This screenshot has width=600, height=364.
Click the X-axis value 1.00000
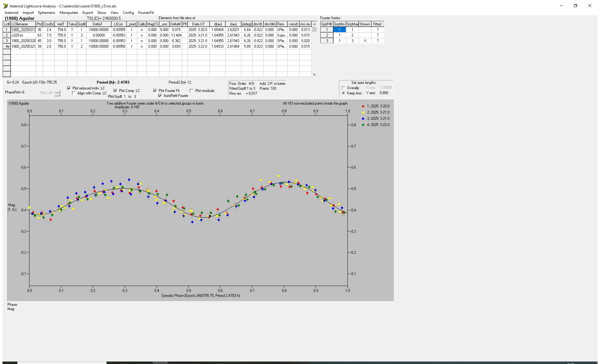point(386,88)
